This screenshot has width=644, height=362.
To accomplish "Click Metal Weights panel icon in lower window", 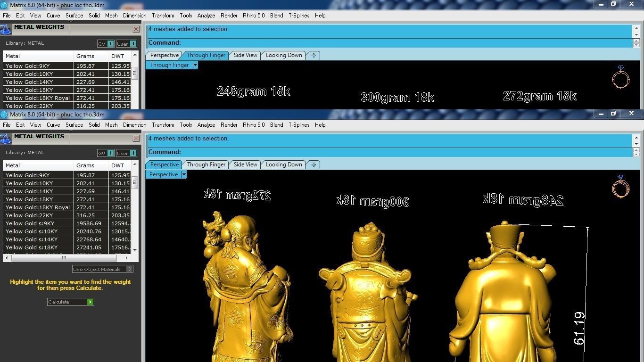I will pyautogui.click(x=6, y=139).
